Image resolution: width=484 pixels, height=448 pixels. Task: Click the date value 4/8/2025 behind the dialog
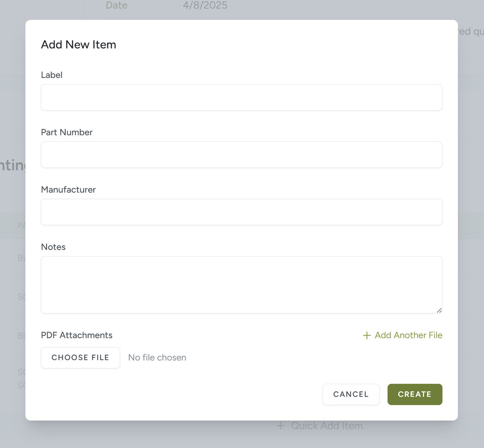pos(205,5)
